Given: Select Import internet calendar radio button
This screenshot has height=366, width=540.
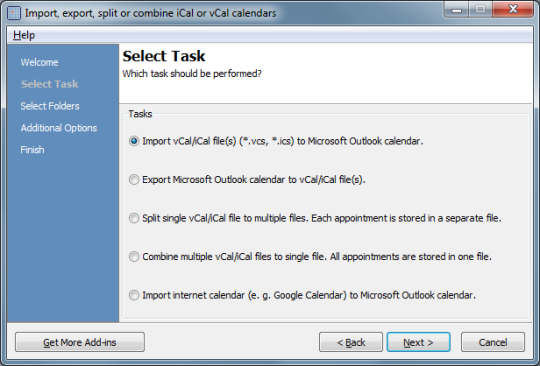Looking at the screenshot, I should point(134,295).
